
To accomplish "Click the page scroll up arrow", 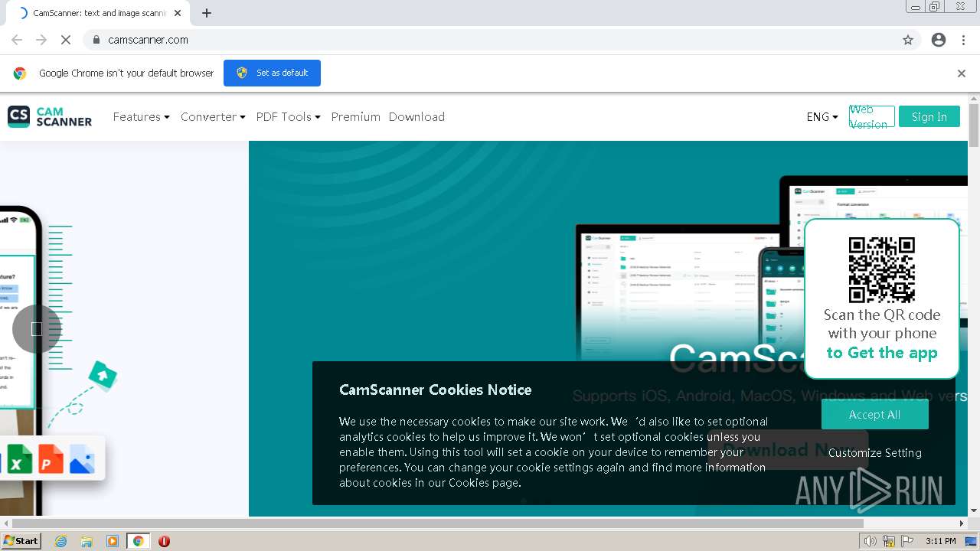I will pos(974,99).
